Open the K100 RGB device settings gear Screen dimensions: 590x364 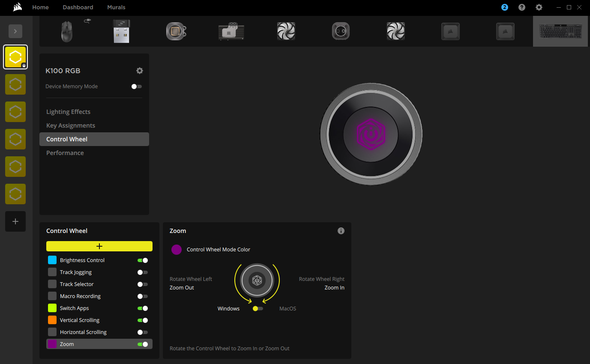tap(139, 71)
